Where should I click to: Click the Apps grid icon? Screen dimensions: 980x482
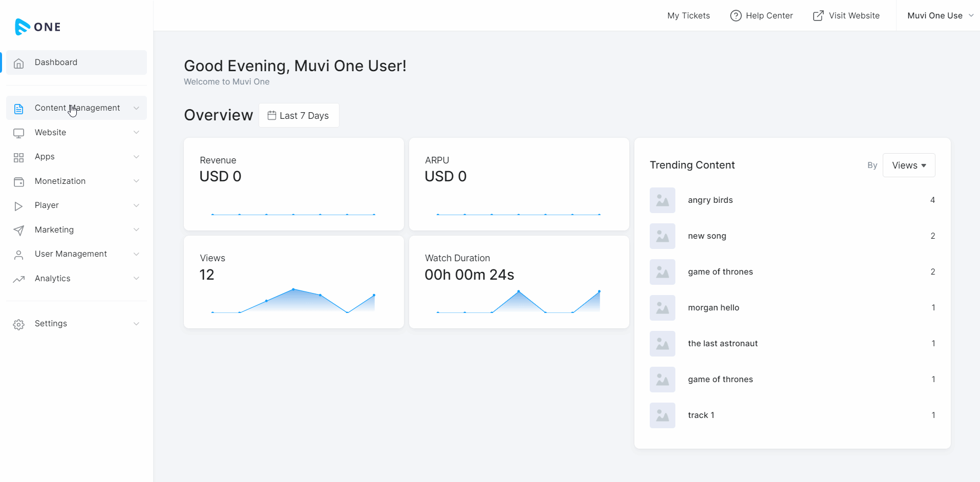(19, 157)
